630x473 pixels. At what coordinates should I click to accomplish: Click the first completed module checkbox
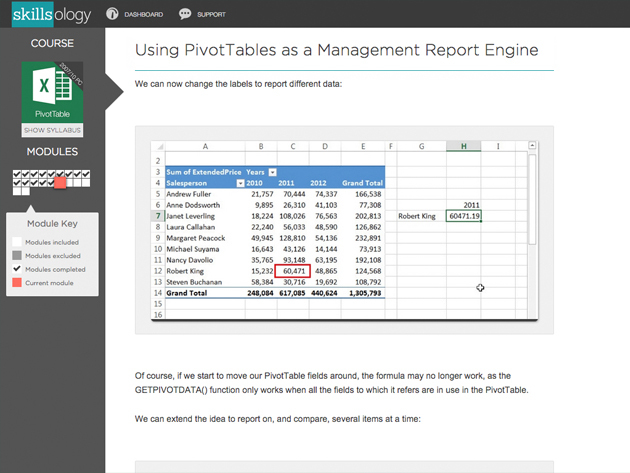point(17,176)
